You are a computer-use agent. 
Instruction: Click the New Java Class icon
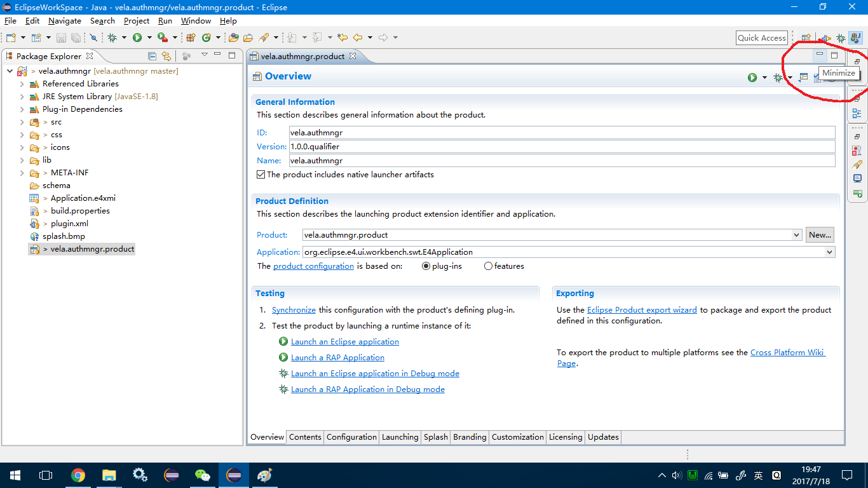(207, 38)
